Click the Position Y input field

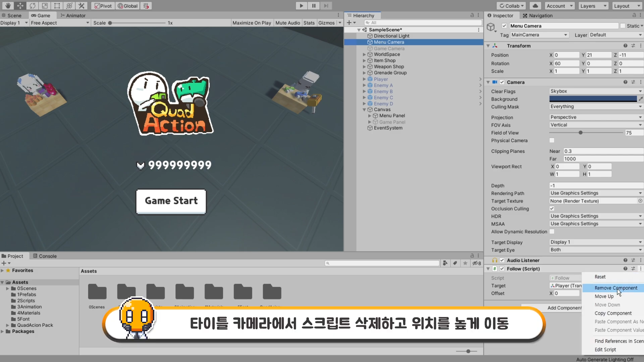click(599, 55)
